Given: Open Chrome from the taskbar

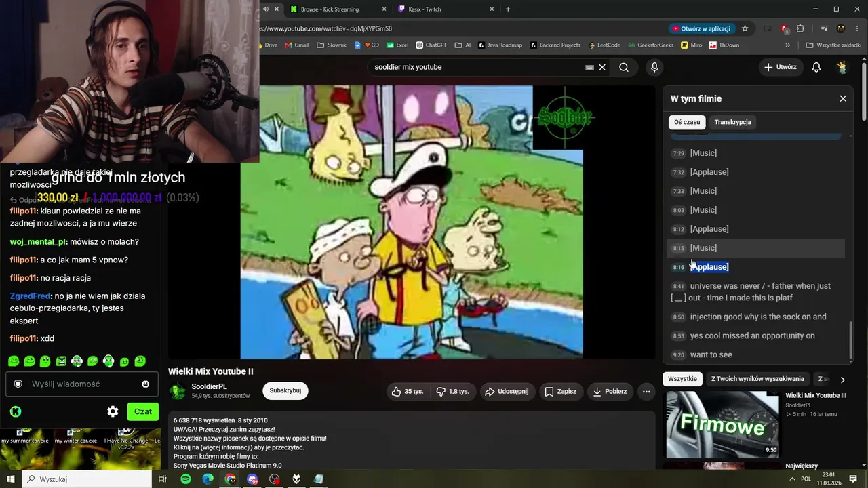Looking at the screenshot, I should point(231,479).
